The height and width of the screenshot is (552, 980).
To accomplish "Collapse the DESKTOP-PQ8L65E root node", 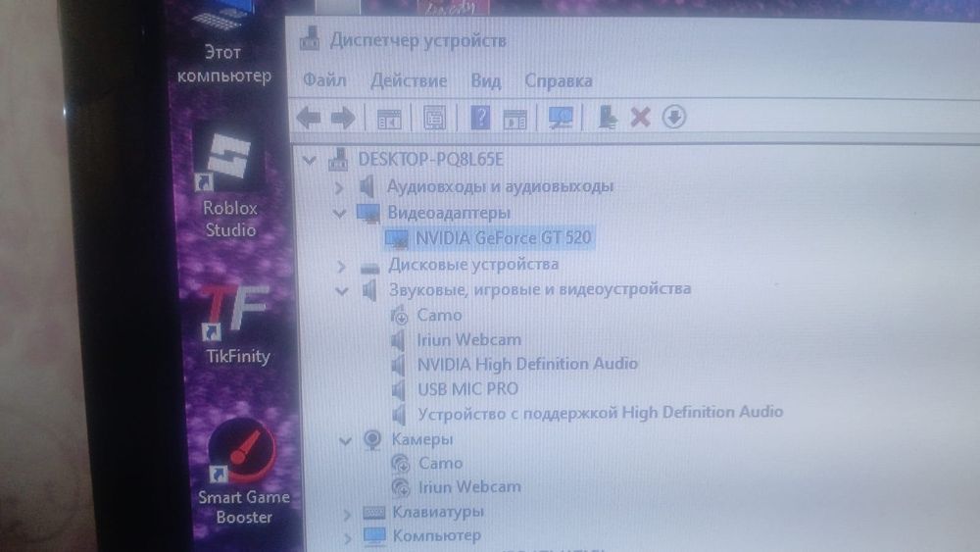I will 309,160.
